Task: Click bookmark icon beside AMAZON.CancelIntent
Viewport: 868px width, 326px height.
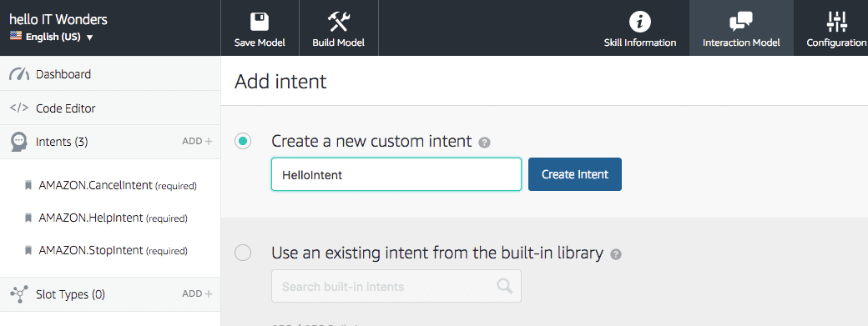Action: (28, 186)
